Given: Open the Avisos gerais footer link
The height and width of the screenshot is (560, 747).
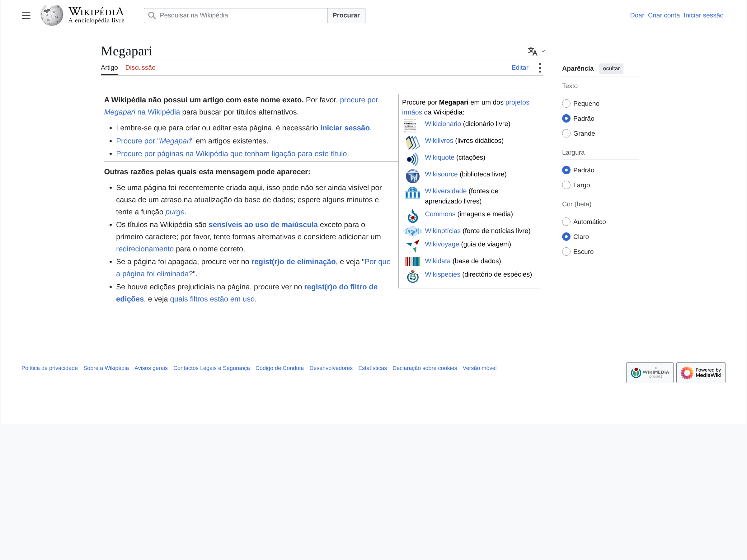Looking at the screenshot, I should coord(151,368).
